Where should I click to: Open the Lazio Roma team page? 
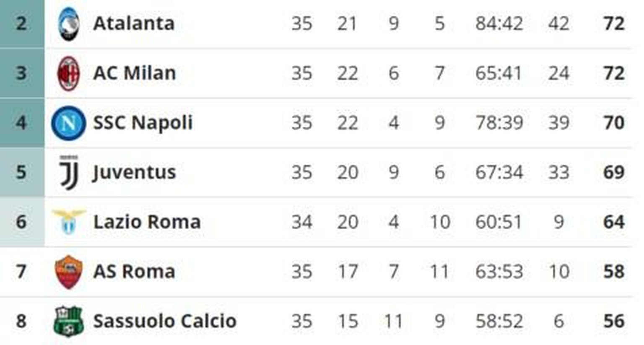tap(147, 222)
